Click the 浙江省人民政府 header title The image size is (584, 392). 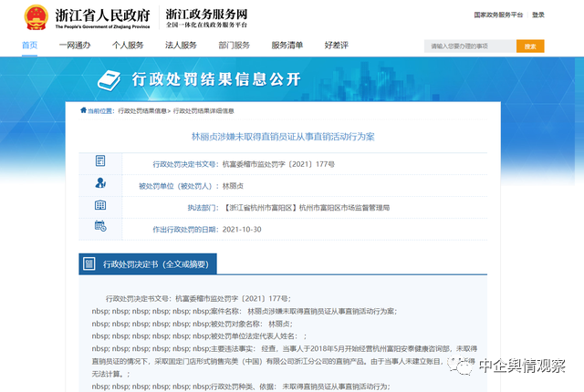[102, 15]
